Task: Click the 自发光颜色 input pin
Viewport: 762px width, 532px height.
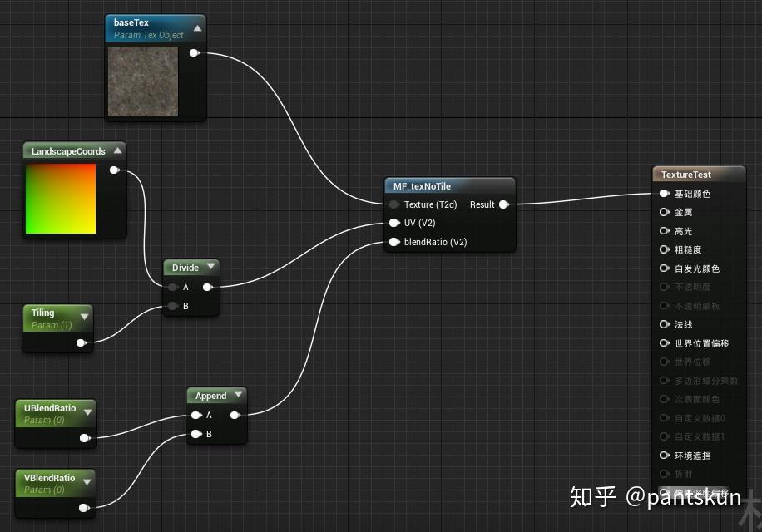Action: [665, 268]
